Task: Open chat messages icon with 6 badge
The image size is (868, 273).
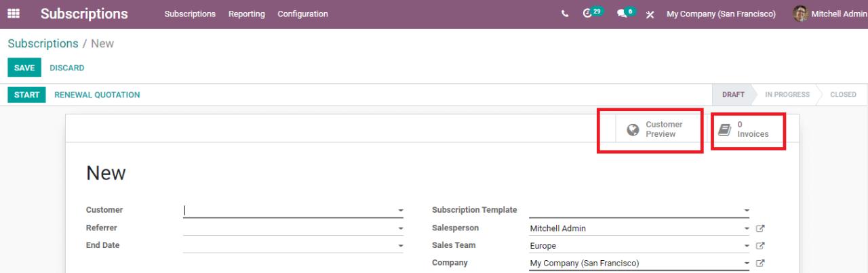Action: click(x=623, y=14)
